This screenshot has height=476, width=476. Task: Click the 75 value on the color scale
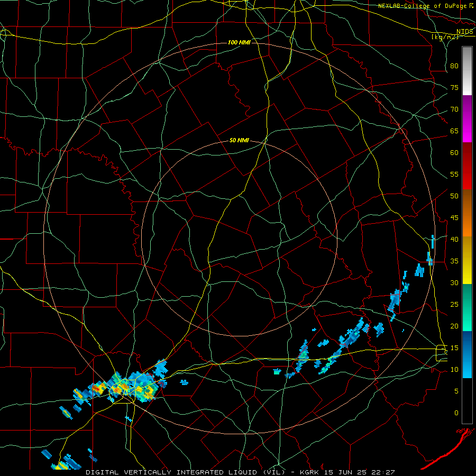454,88
